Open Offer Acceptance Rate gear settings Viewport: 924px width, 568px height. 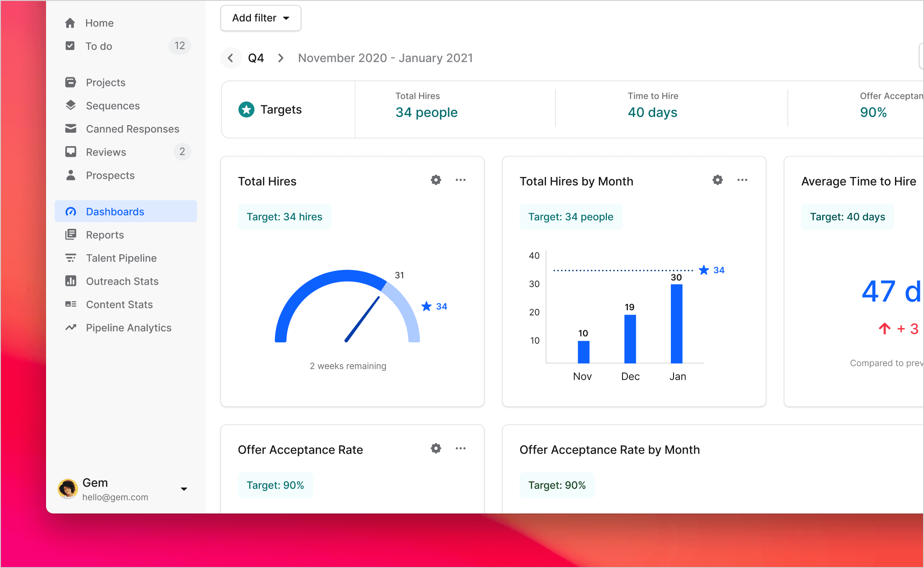pyautogui.click(x=436, y=449)
